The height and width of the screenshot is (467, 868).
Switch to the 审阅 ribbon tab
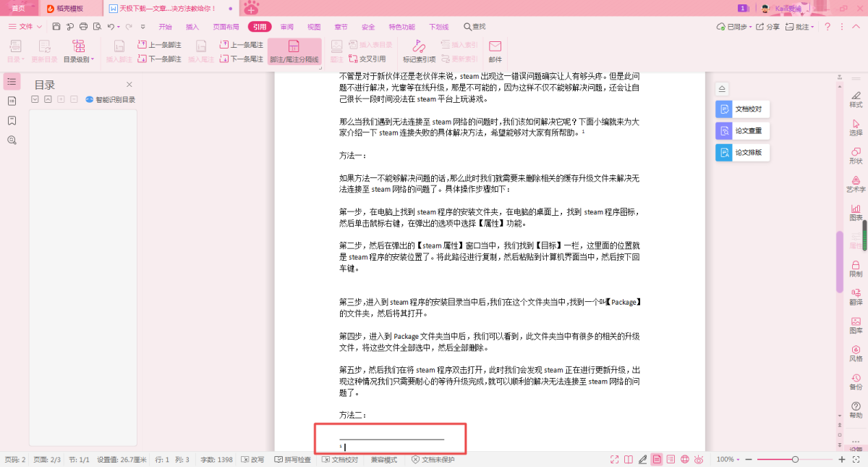tap(287, 27)
